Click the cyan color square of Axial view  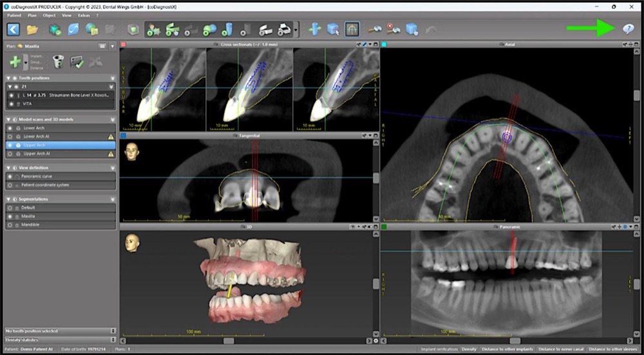384,44
